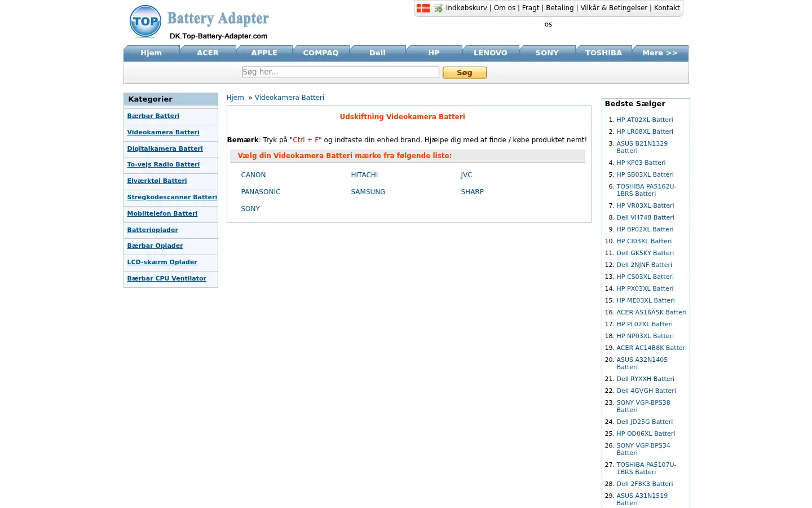Open Elværktøj Batteri category
Image resolution: width=812 pixels, height=508 pixels.
point(157,181)
